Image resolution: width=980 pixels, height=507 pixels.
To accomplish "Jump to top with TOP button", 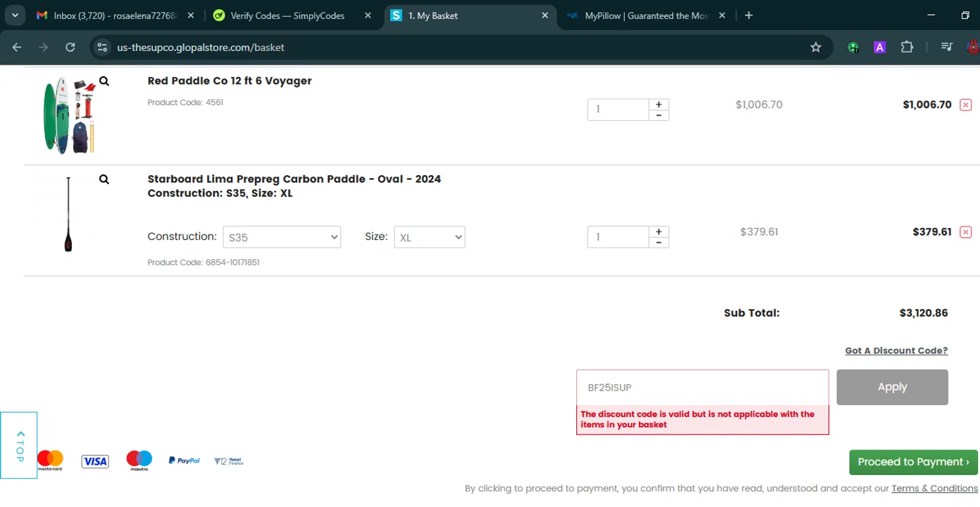I will click(19, 446).
